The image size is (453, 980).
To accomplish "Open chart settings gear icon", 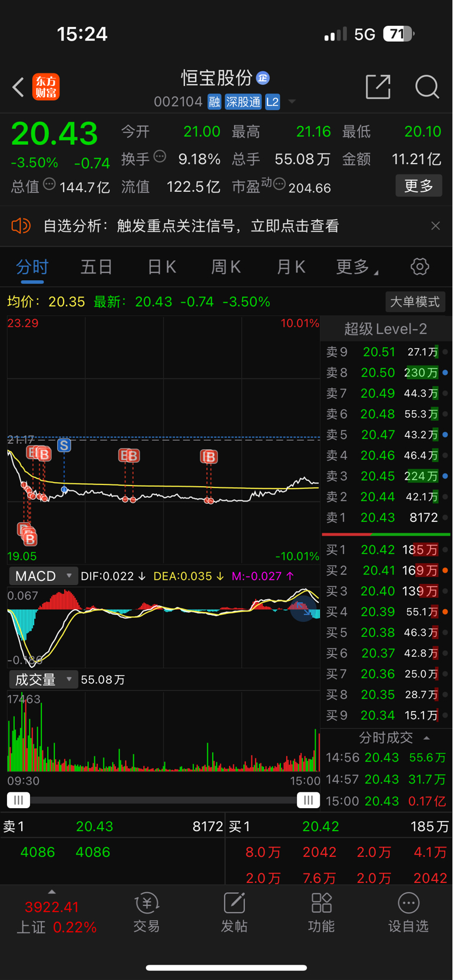I will pos(420,267).
